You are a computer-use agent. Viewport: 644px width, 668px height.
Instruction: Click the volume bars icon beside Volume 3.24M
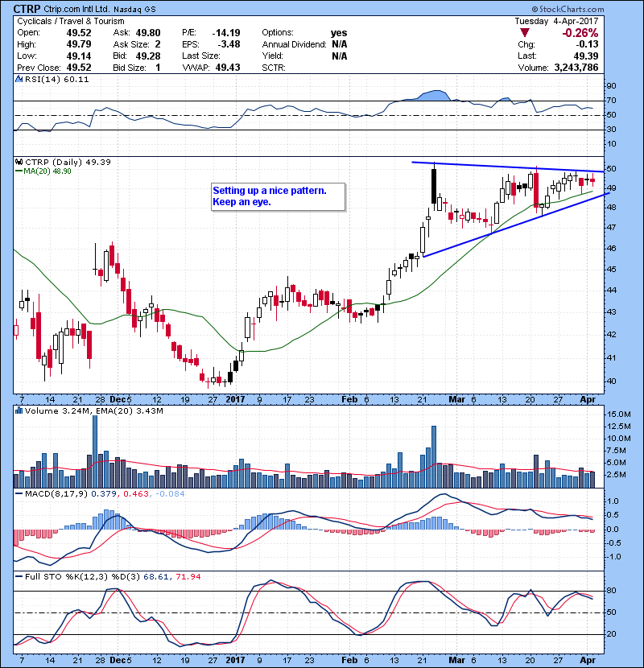(19, 410)
